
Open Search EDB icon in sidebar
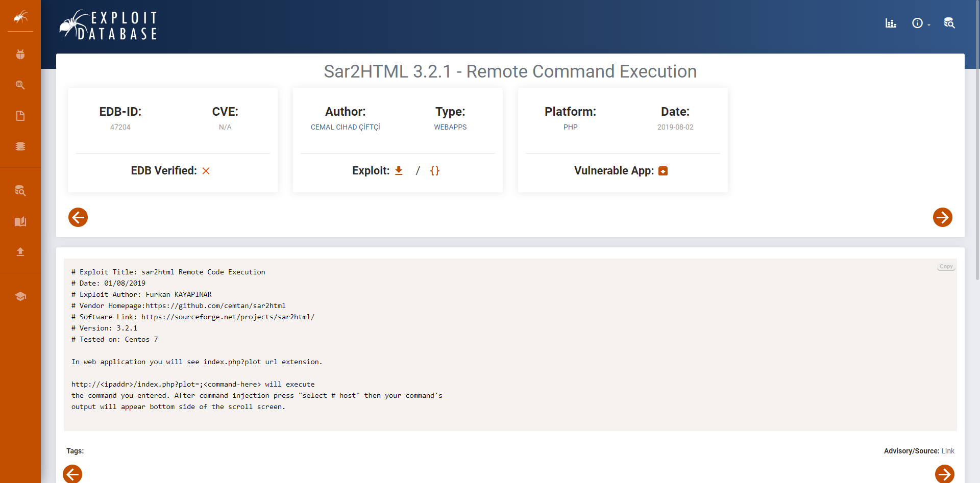(20, 190)
